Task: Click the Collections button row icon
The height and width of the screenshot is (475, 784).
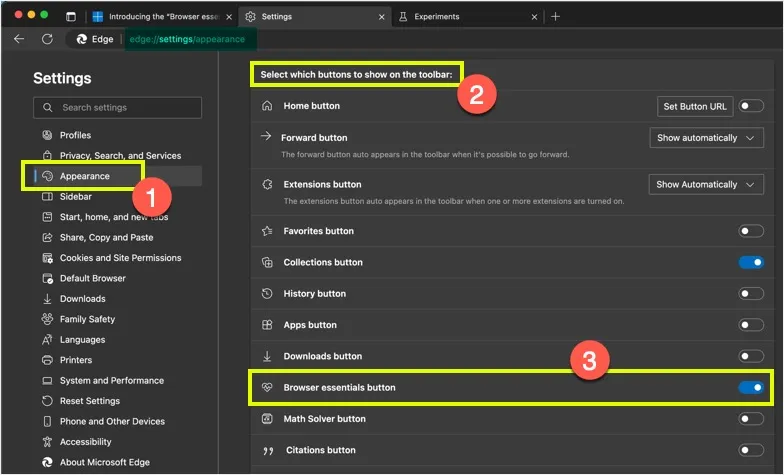Action: coord(267,262)
